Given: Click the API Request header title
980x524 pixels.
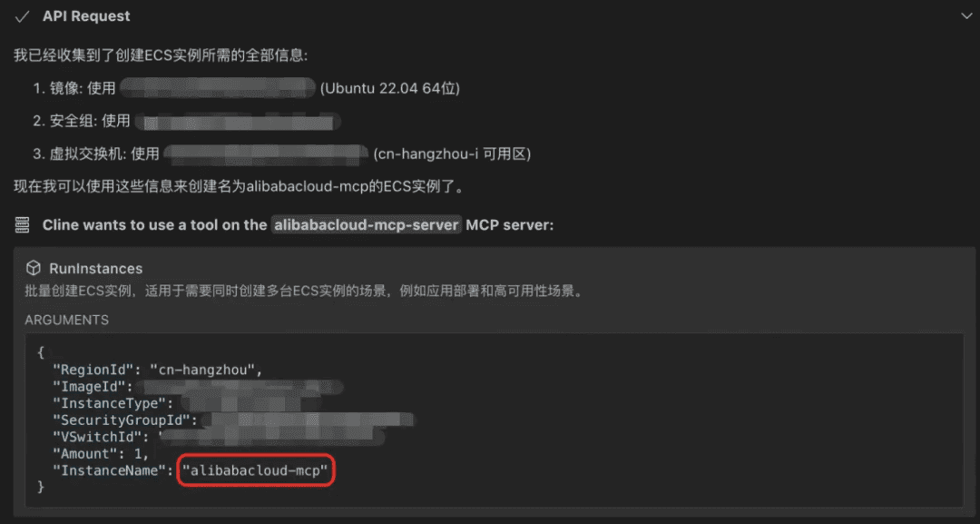Looking at the screenshot, I should tap(86, 16).
